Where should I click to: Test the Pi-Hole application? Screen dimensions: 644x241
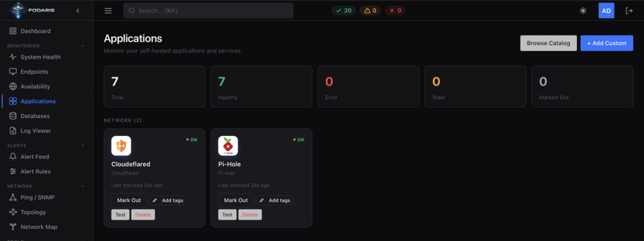point(227,215)
